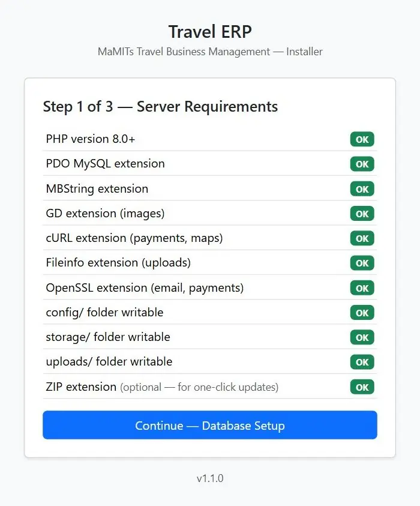Select 'cURL extension (payments, maps)' text

coord(134,238)
